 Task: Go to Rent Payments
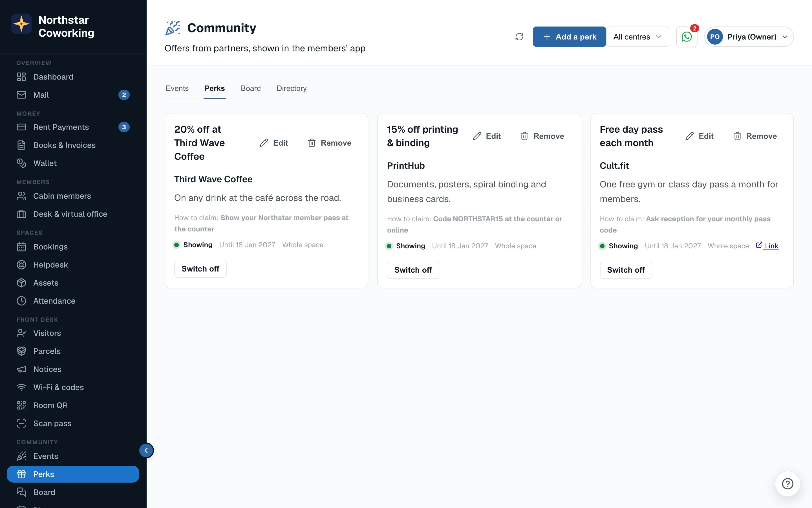pos(73,127)
